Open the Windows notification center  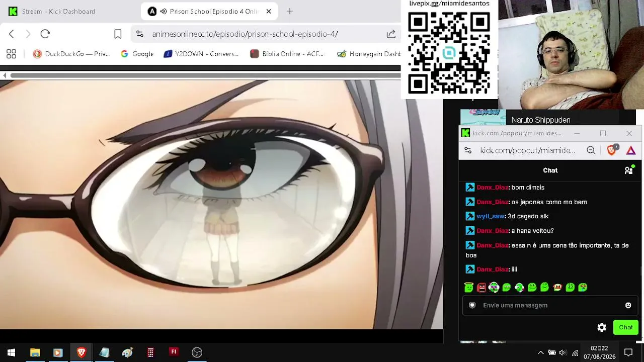point(628,352)
